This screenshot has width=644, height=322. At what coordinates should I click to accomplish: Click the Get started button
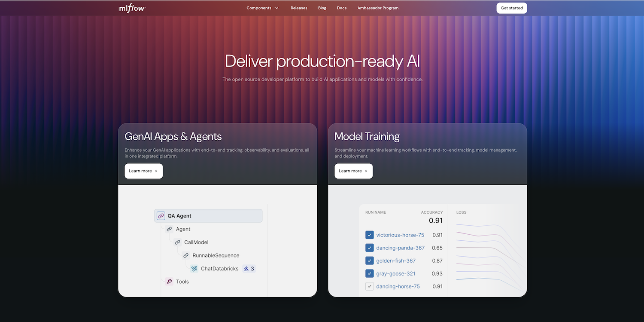512,8
